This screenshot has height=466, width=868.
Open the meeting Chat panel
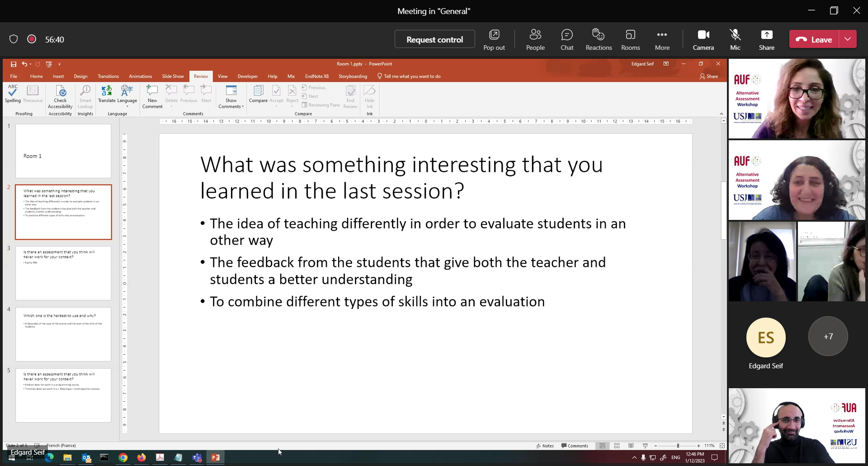[567, 39]
